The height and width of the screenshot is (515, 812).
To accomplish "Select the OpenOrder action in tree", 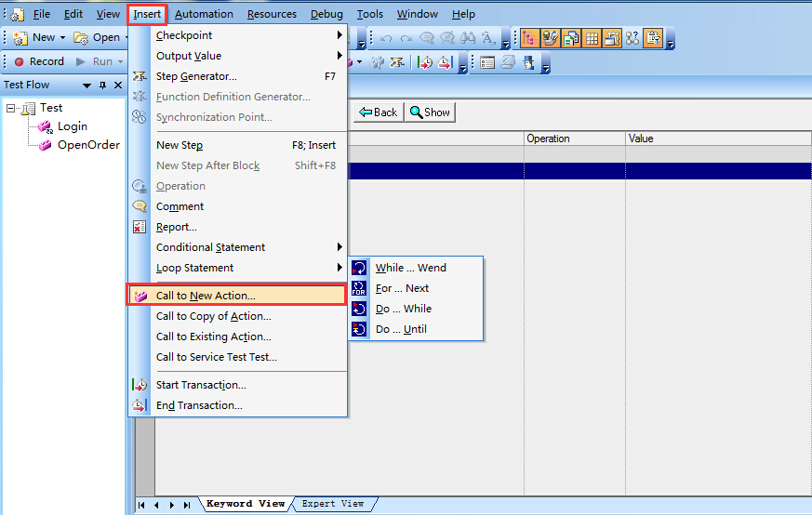I will [x=88, y=144].
